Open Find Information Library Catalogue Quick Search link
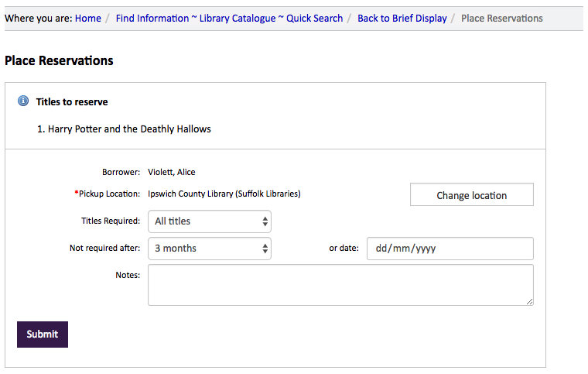This screenshot has height=374, width=588. (x=229, y=18)
